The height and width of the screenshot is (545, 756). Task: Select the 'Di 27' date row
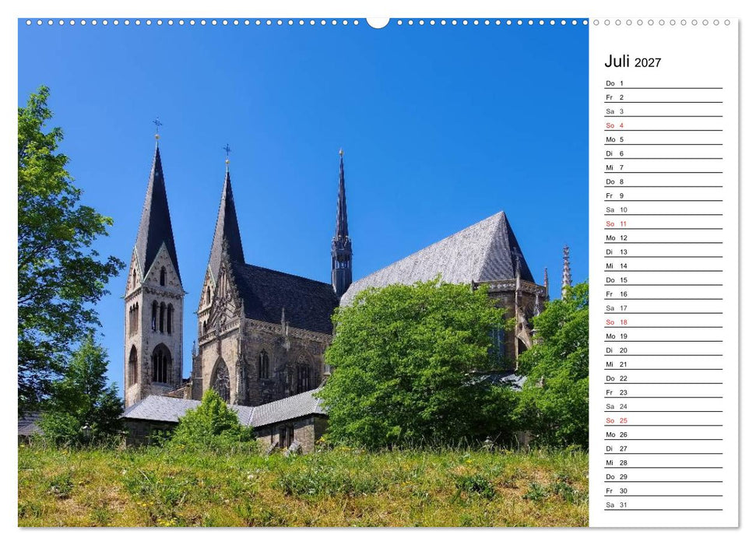663,448
